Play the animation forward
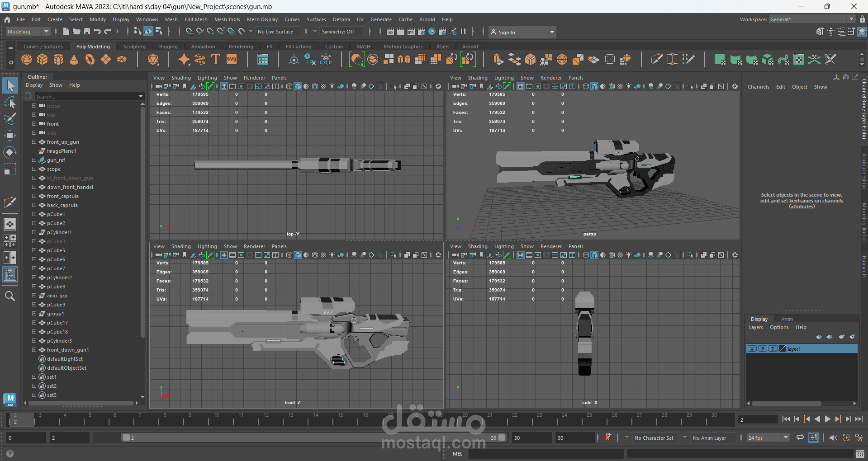The height and width of the screenshot is (461, 868). (828, 419)
